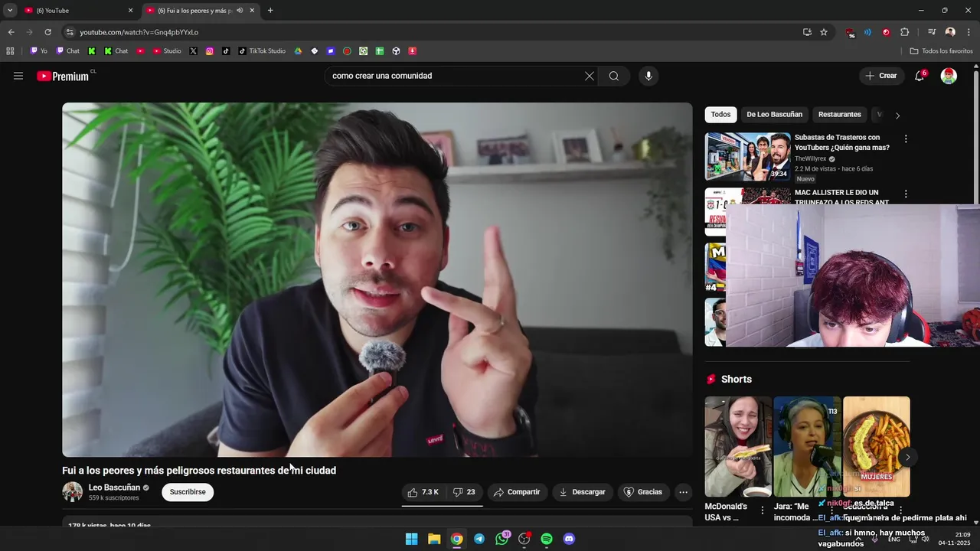The width and height of the screenshot is (980, 551).
Task: Open Discord from the taskbar
Action: [569, 539]
